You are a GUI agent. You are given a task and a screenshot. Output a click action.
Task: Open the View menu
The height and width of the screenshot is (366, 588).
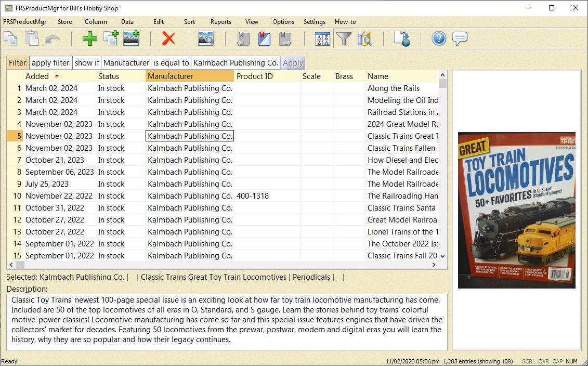coord(252,22)
